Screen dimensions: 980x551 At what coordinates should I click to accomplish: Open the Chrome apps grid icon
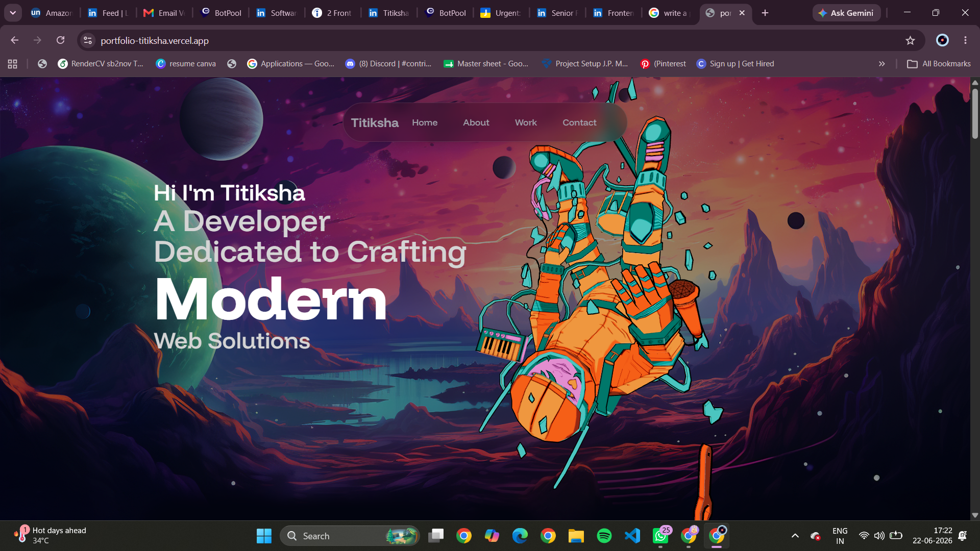click(x=13, y=64)
